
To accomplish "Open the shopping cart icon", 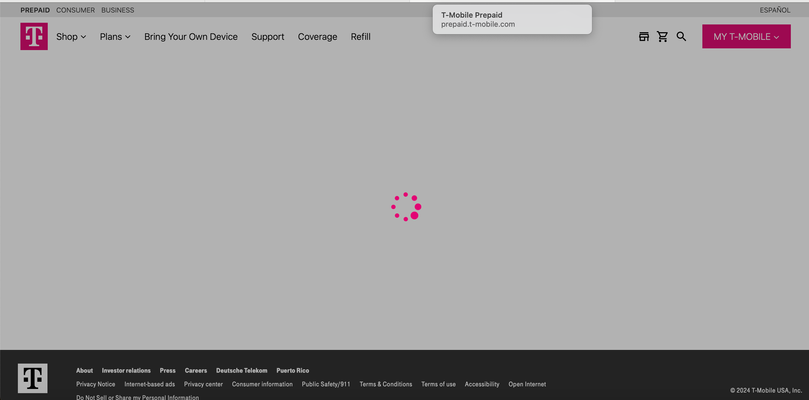I will [x=662, y=37].
